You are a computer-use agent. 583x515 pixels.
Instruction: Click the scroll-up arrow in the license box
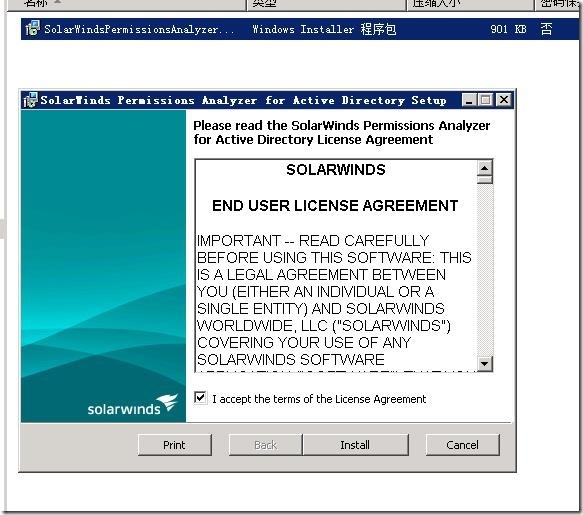coord(484,168)
